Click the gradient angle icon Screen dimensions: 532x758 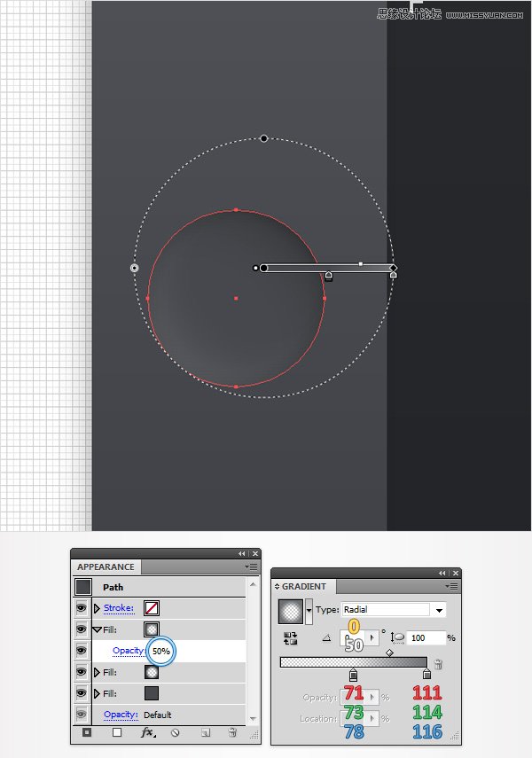327,638
